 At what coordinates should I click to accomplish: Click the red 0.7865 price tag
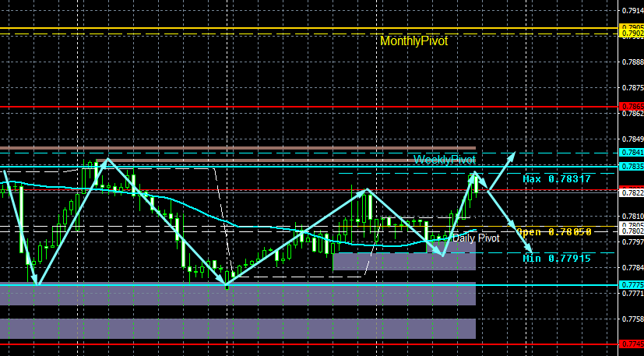click(632, 107)
